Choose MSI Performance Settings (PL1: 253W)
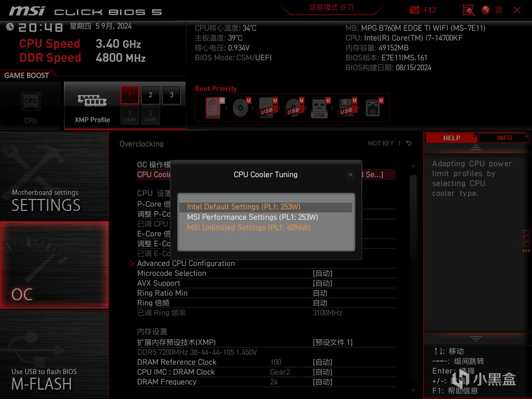This screenshot has height=399, width=532. coord(265,217)
